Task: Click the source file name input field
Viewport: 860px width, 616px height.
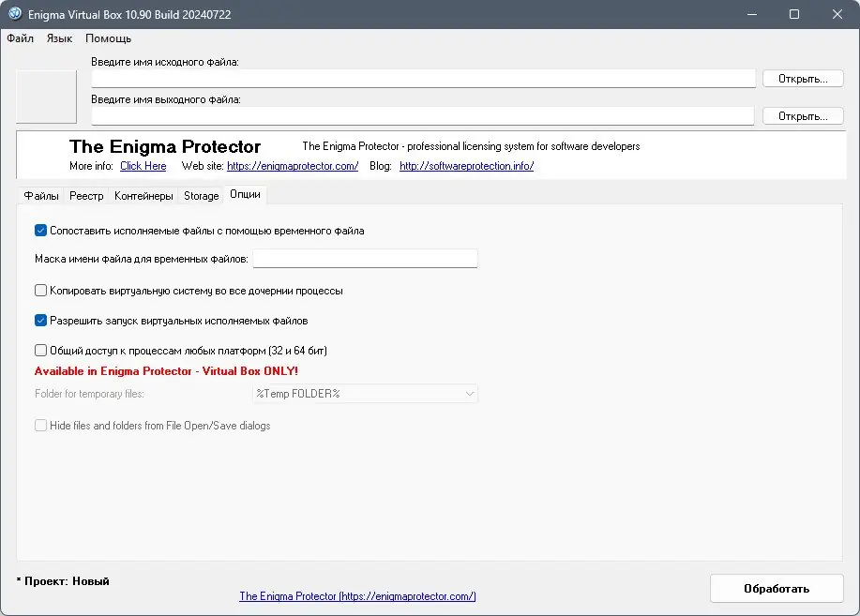Action: coord(423,79)
